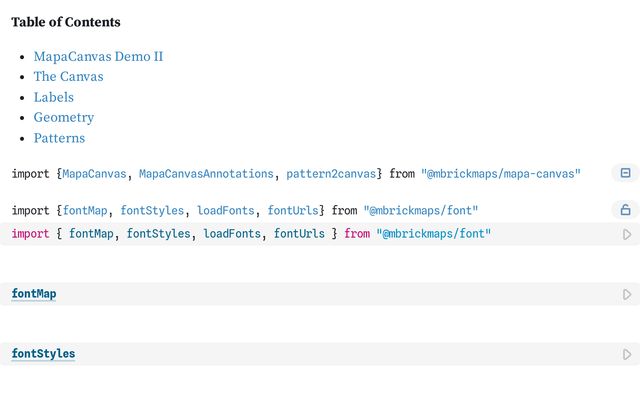
Task: Open the Patterns section link
Action: pos(59,138)
